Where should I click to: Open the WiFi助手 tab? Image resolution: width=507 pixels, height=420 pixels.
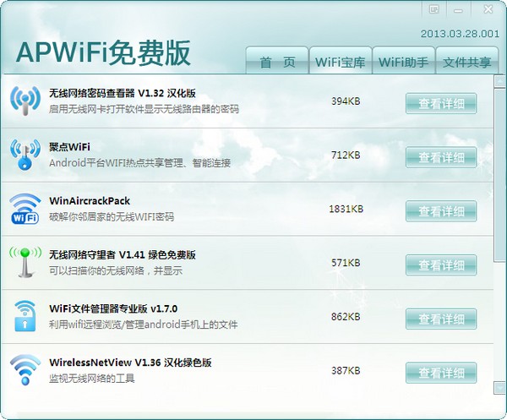(x=403, y=61)
